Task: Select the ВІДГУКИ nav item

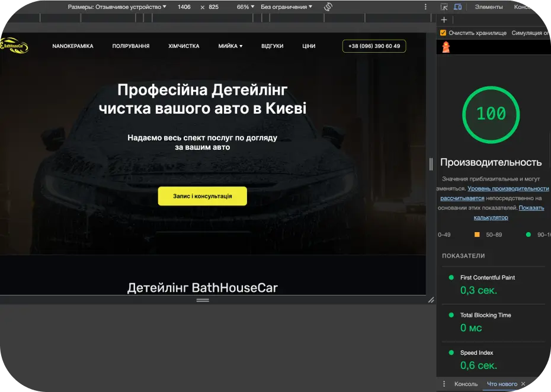Action: (273, 46)
